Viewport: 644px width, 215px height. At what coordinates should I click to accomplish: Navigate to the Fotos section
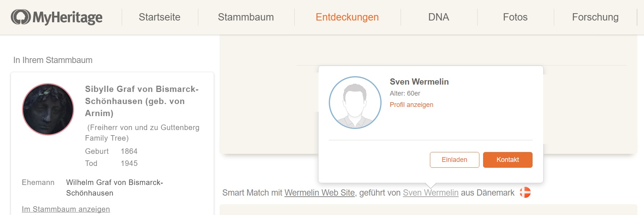point(515,17)
